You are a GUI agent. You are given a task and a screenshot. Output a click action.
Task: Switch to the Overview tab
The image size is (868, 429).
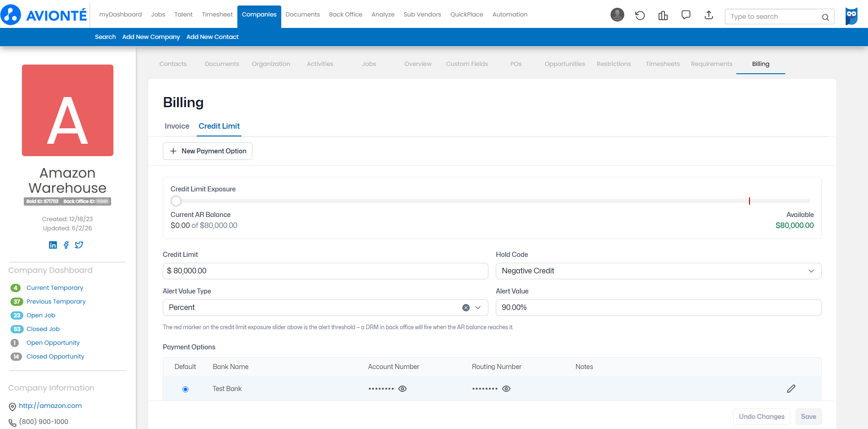pos(418,64)
